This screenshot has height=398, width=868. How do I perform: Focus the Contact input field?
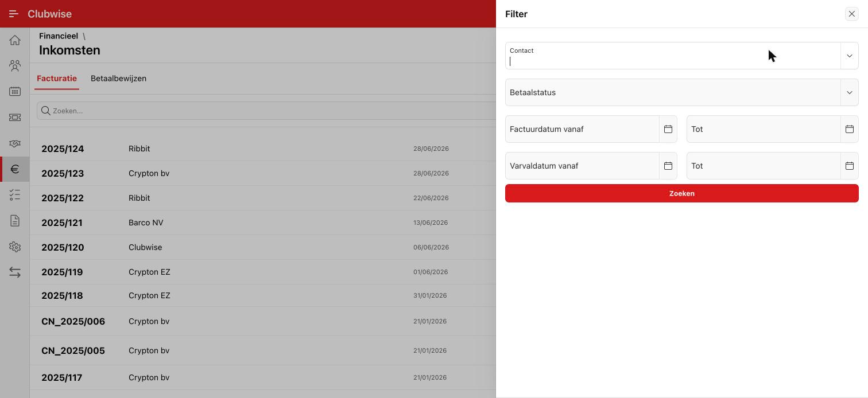click(673, 56)
